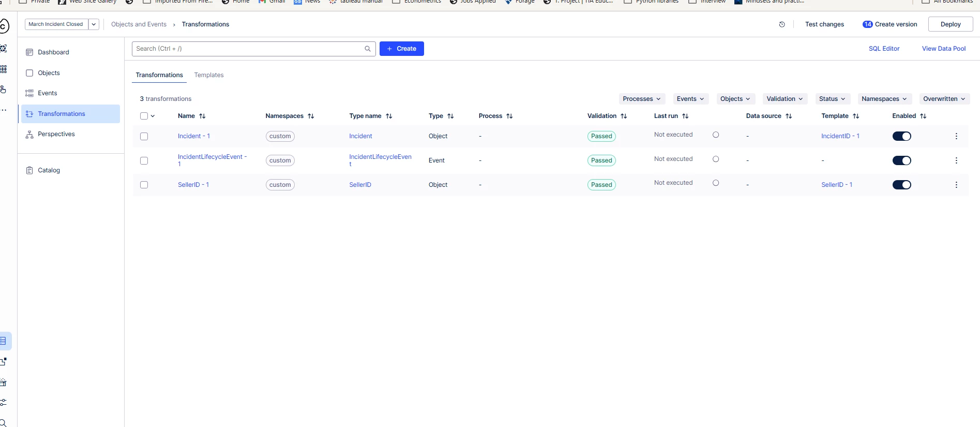The image size is (980, 427).
Task: Open the SQL Editor link
Action: pyautogui.click(x=884, y=49)
